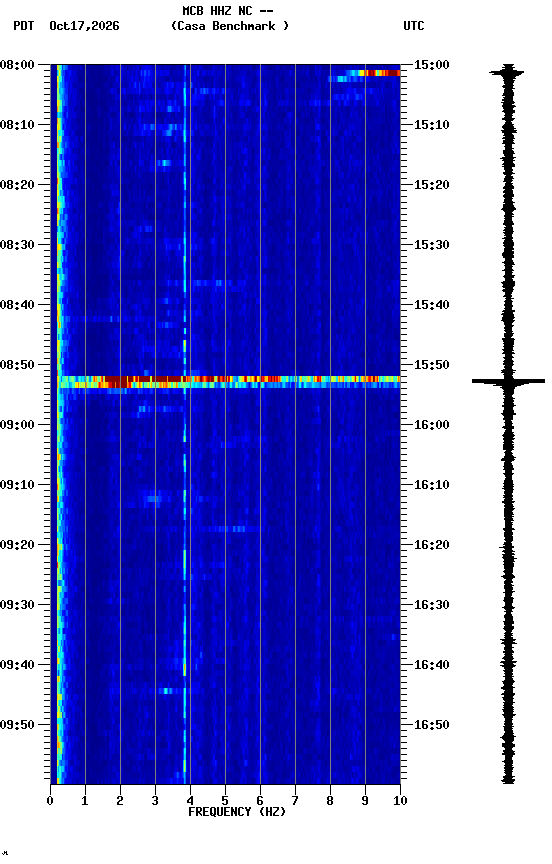Click the FREQUENCY (HZ) axis title
The height and width of the screenshot is (864, 552).
click(237, 812)
